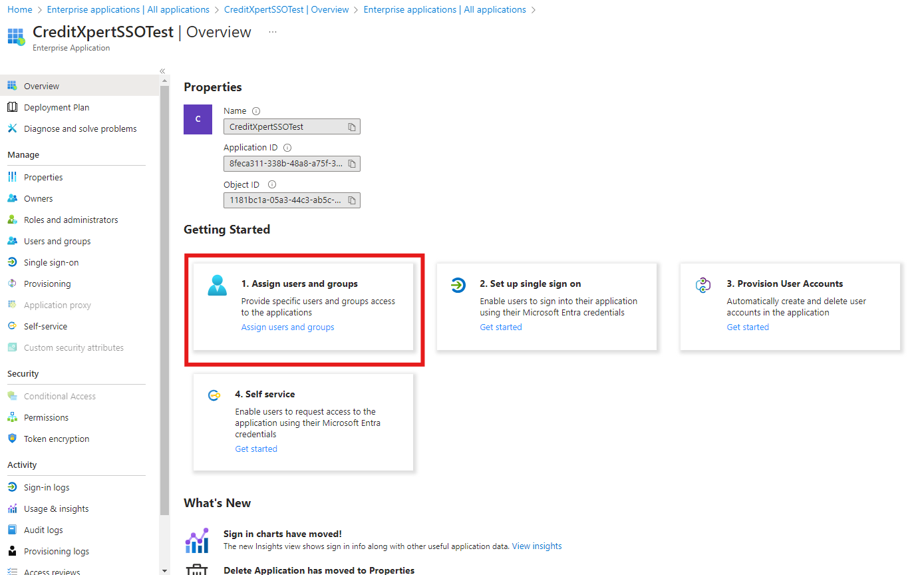
Task: Click the Deployment Plan book icon
Action: point(12,107)
